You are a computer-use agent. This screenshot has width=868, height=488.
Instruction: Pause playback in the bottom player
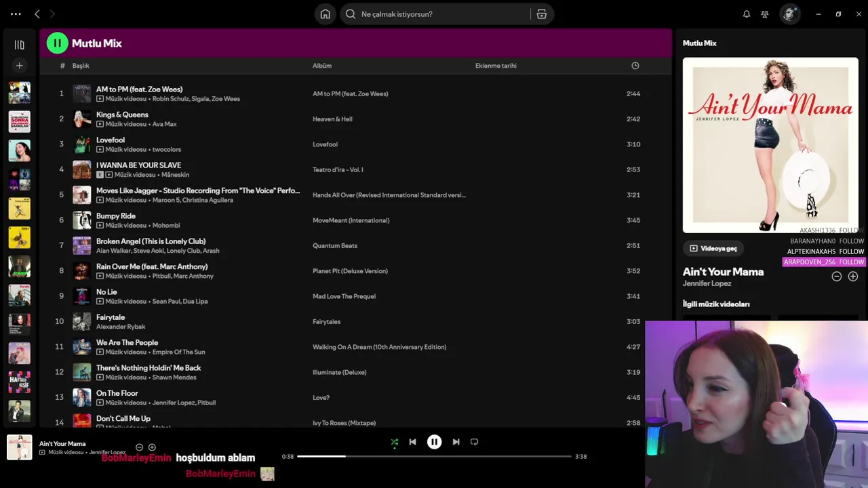click(x=434, y=442)
